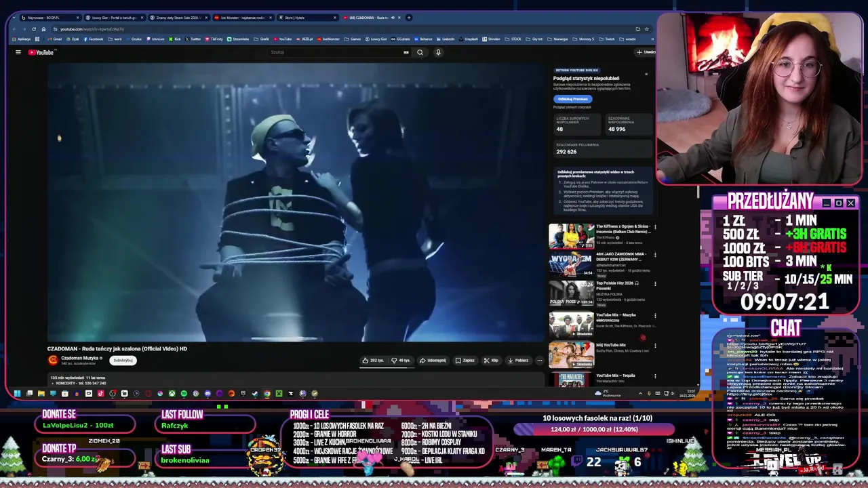868x488 pixels.
Task: Reload the page in the browser
Action: 34,29
